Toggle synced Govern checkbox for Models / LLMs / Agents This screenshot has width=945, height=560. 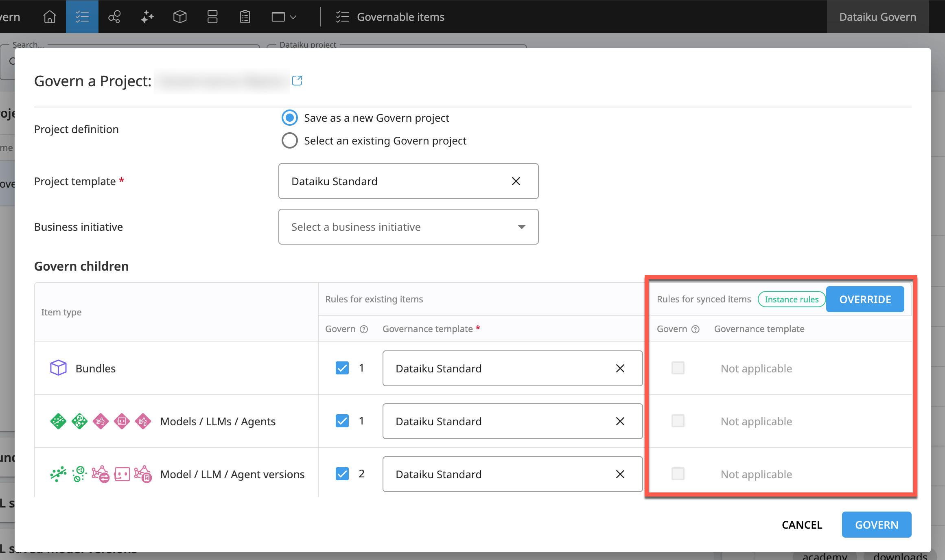point(678,421)
